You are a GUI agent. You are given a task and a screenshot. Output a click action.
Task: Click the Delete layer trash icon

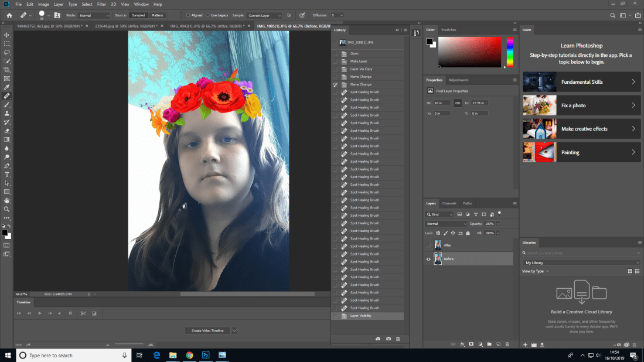[507, 344]
